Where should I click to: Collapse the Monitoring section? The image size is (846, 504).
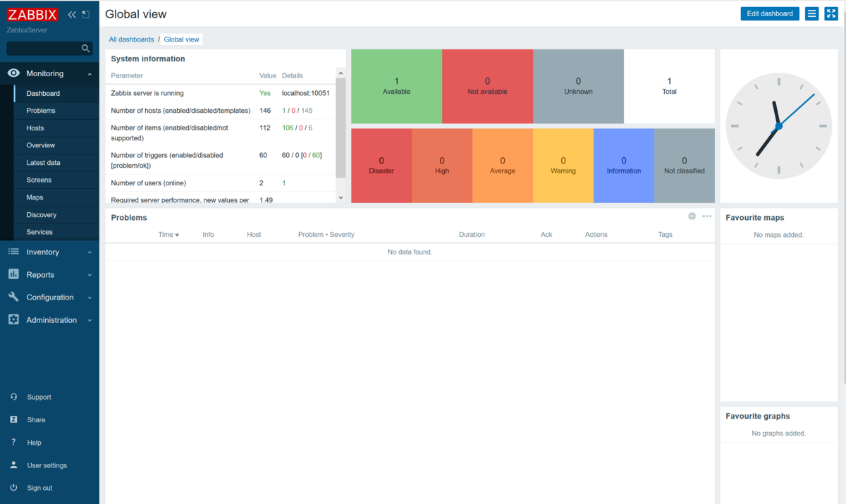tap(90, 73)
